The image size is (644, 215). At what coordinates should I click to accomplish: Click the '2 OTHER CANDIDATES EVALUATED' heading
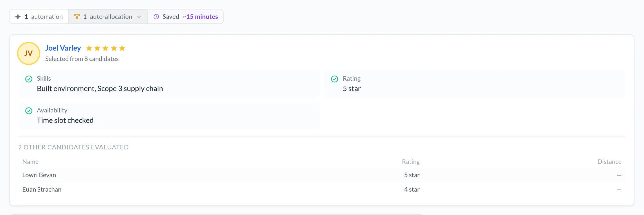tap(74, 147)
